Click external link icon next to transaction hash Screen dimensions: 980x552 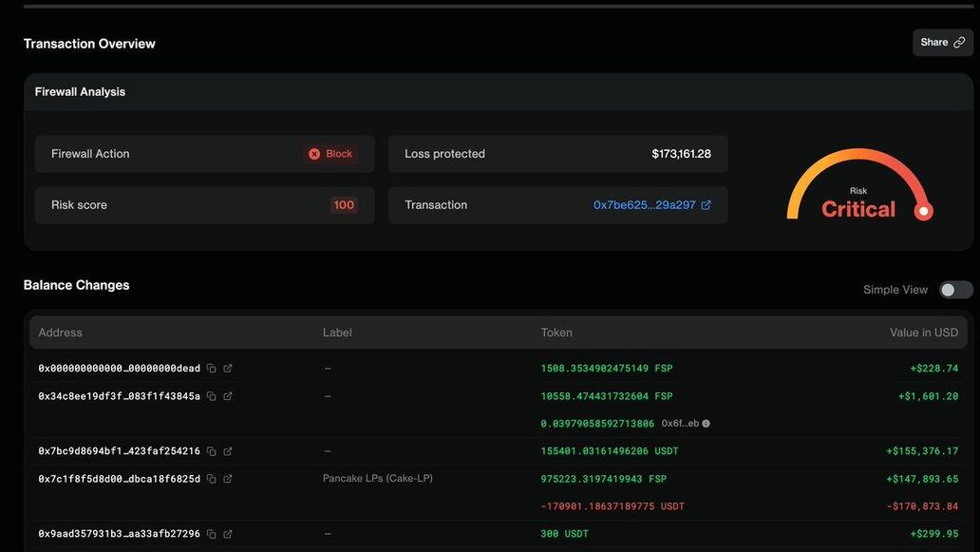coord(706,205)
